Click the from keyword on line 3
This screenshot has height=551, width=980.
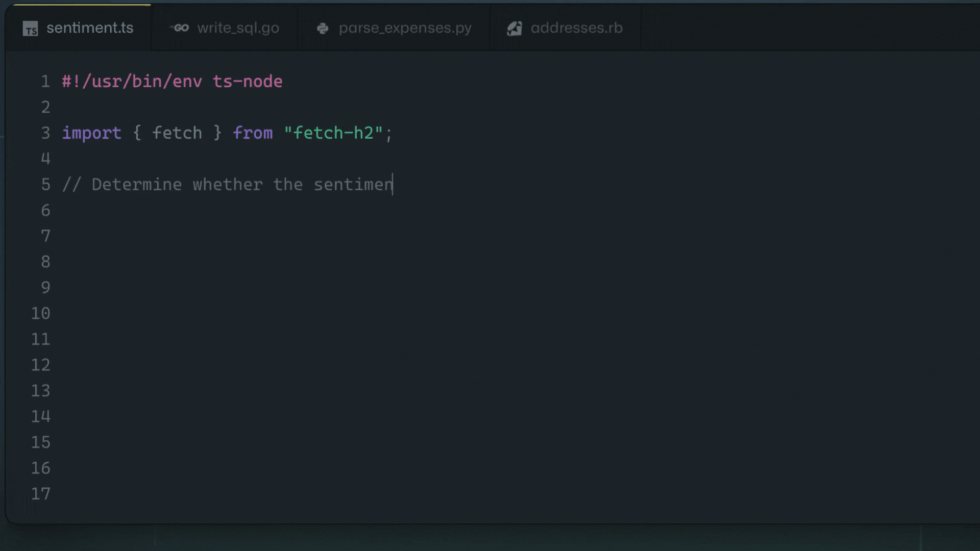tap(253, 133)
